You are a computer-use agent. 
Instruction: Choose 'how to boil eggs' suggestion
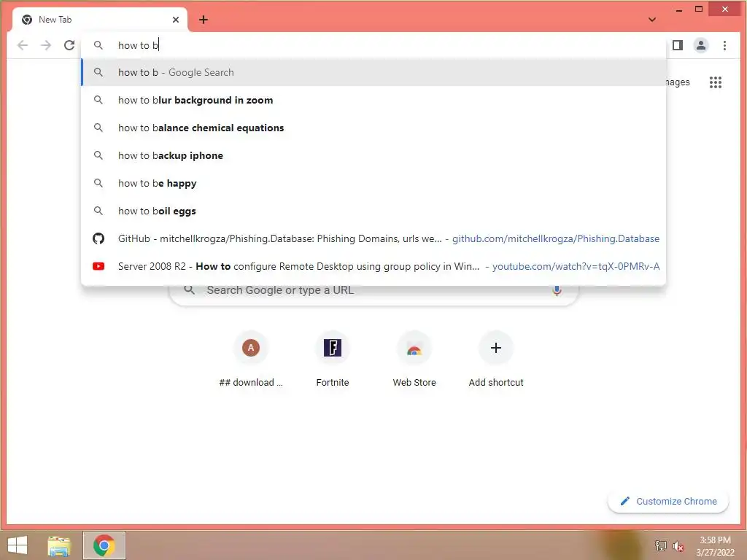(373, 211)
